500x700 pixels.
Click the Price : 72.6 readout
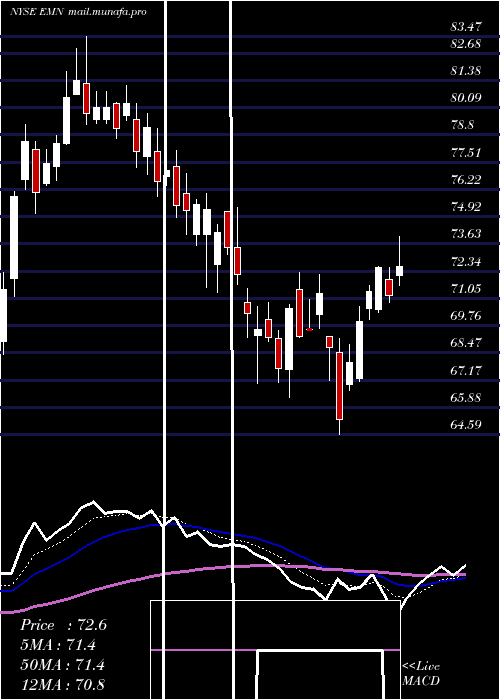pos(63,625)
